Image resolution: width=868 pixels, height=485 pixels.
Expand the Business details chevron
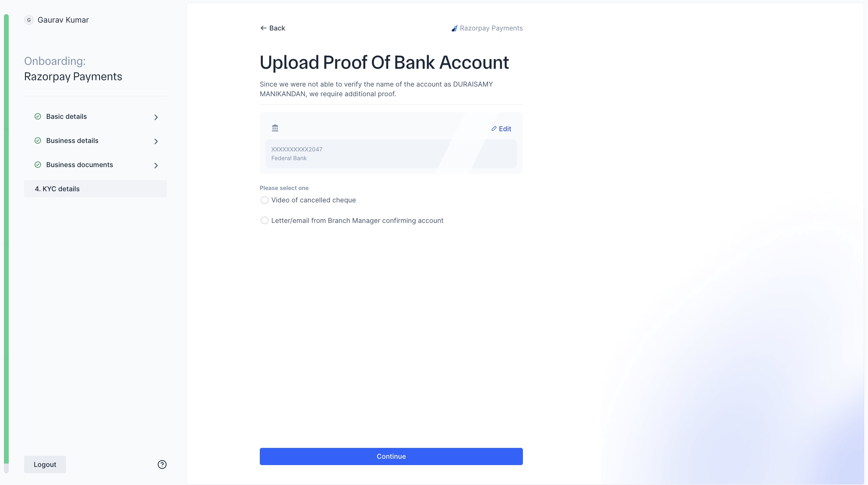(x=156, y=141)
